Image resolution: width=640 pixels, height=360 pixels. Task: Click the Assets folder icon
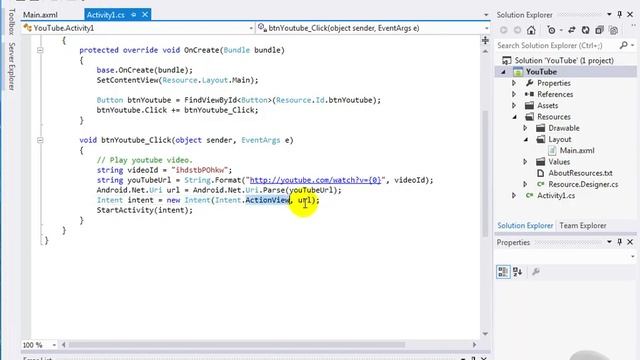(529, 105)
